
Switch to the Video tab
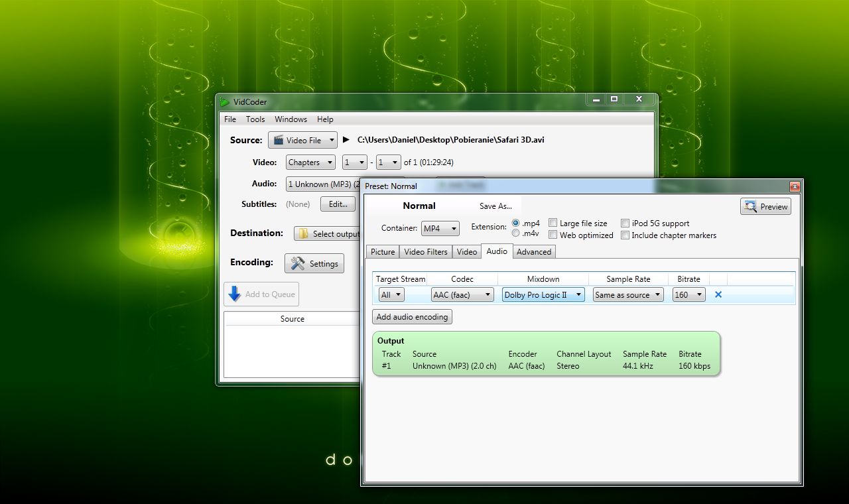tap(467, 252)
